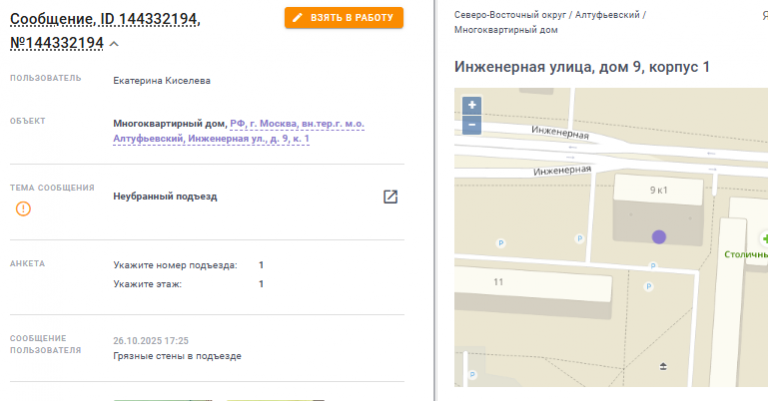
Task: Click the up-arrow transit icon on map
Action: pyautogui.click(x=663, y=366)
